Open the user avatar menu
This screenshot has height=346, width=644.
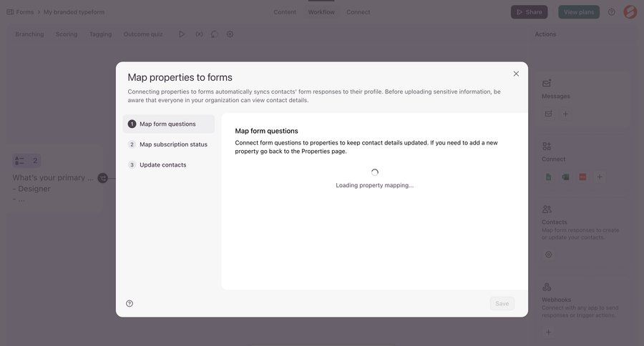tap(630, 12)
